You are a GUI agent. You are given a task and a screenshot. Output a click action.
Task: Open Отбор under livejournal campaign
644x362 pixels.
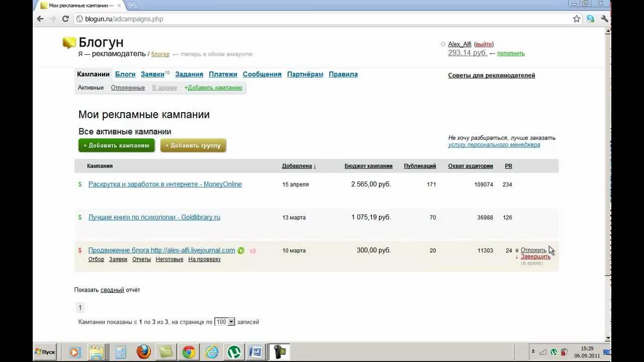click(x=96, y=259)
